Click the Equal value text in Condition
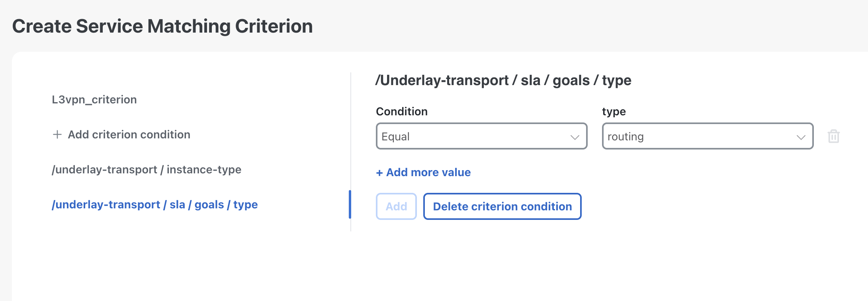 click(x=395, y=137)
